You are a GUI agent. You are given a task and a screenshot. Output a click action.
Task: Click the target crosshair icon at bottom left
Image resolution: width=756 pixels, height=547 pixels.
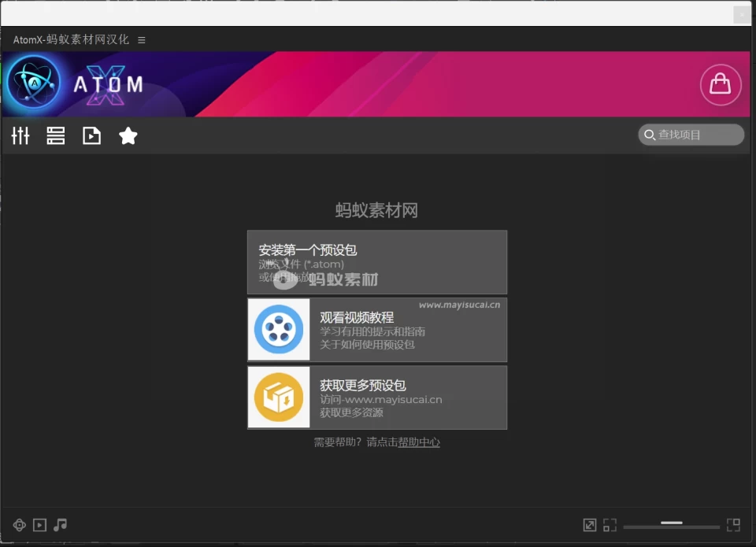[20, 525]
